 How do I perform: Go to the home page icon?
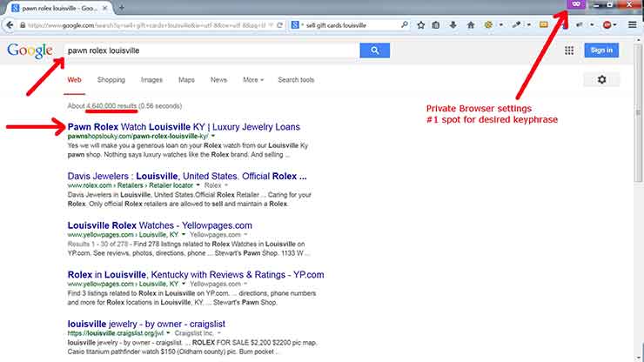(471, 25)
